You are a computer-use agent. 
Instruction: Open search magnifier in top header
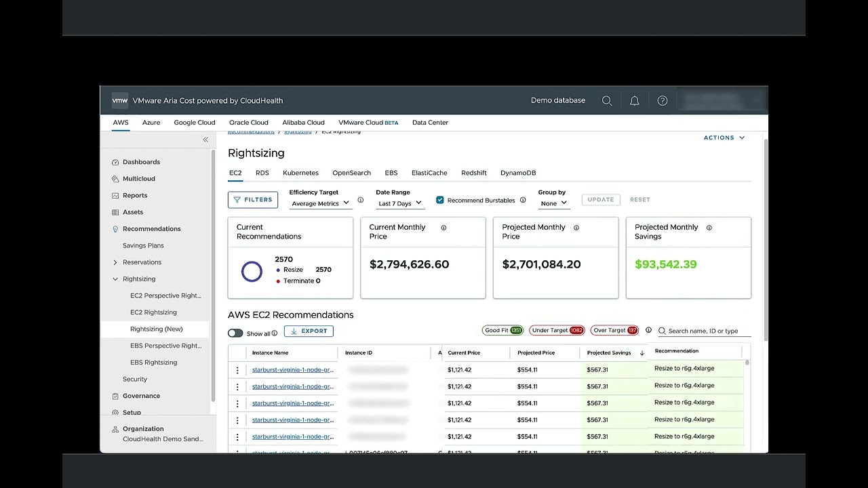coord(607,101)
